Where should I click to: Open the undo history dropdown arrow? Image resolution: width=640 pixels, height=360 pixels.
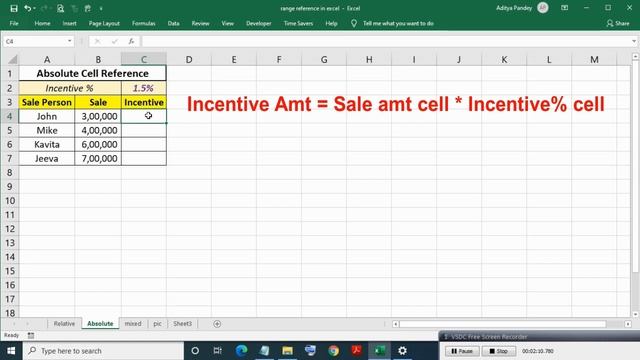pos(34,8)
